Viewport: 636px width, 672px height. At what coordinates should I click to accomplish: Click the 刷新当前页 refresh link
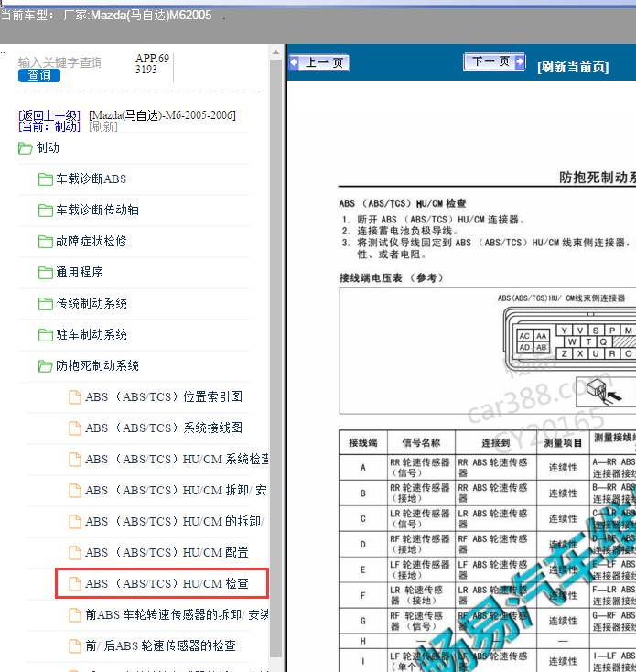point(573,67)
